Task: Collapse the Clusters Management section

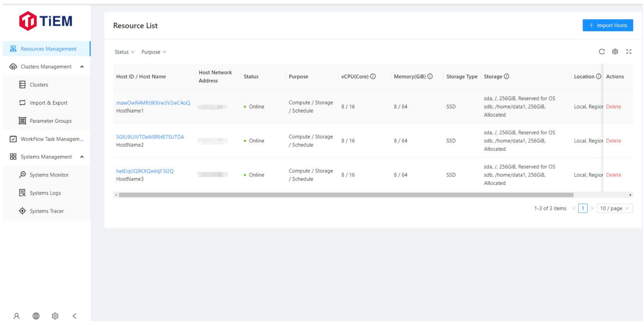Action: 82,67
